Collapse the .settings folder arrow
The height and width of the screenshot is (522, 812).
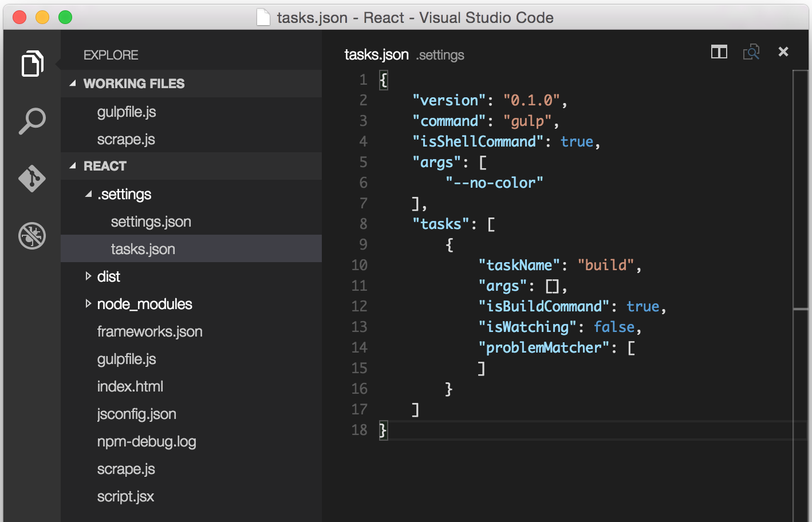88,195
